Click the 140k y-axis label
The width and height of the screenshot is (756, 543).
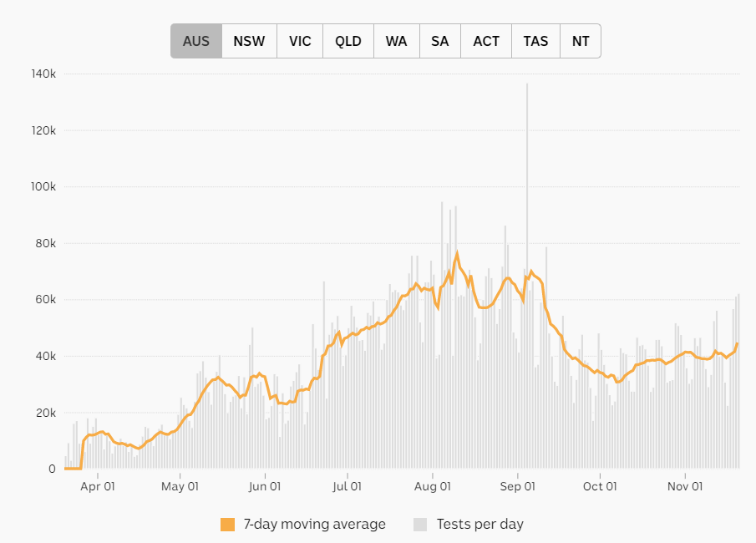[43, 74]
